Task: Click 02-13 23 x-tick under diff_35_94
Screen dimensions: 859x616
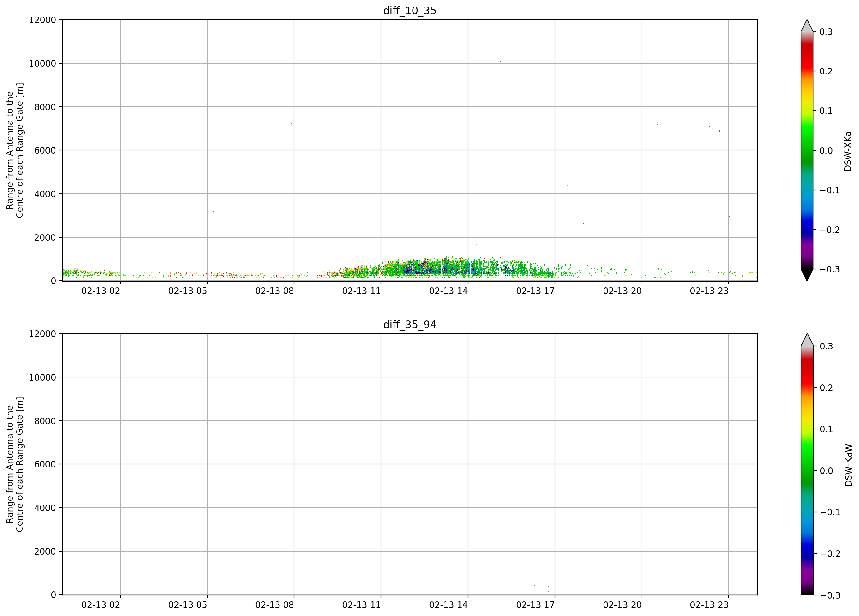Action: (709, 605)
